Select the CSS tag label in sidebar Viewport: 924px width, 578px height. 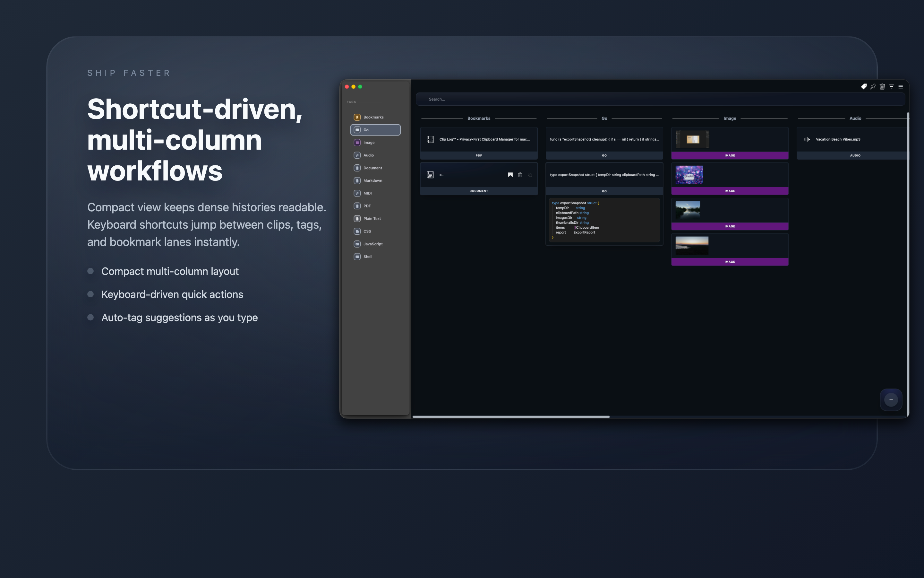(367, 231)
